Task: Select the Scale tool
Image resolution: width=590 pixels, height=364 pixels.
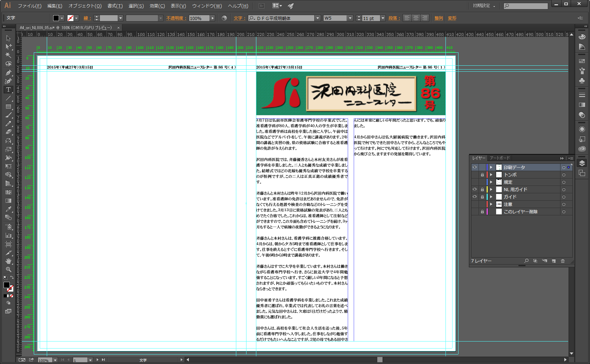Action: pyautogui.click(x=8, y=149)
